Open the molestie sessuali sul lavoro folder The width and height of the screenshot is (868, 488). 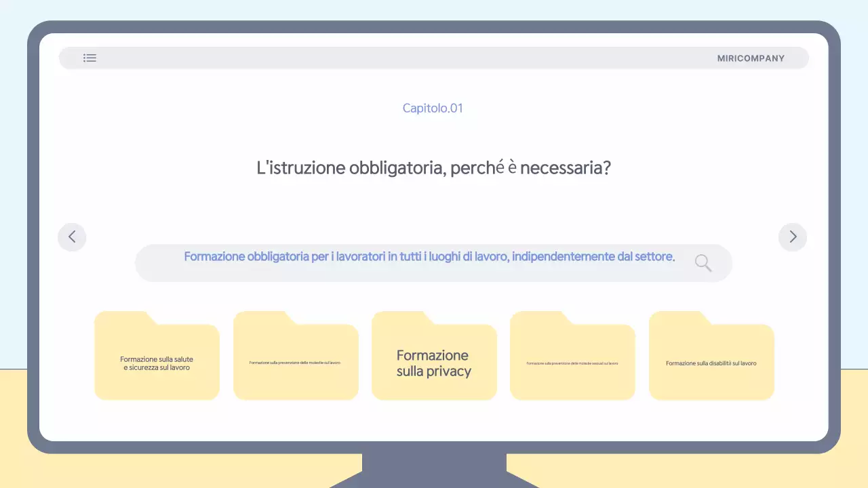[572, 355]
